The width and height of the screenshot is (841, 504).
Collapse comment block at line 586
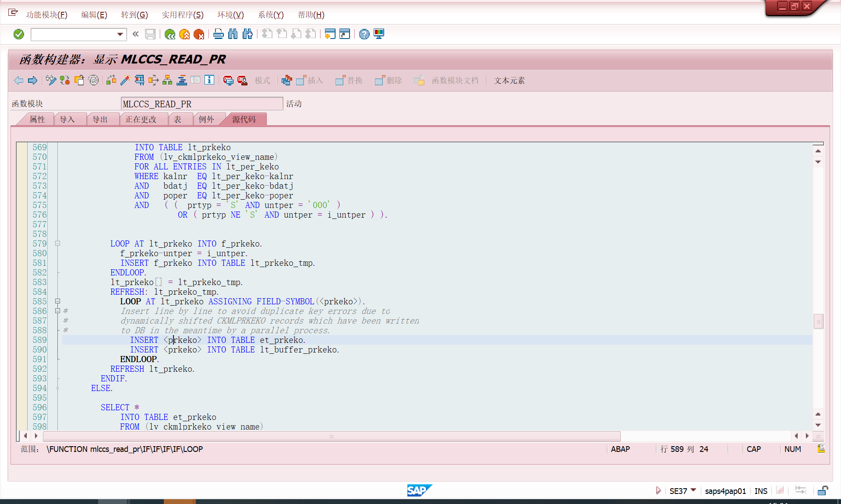point(57,311)
